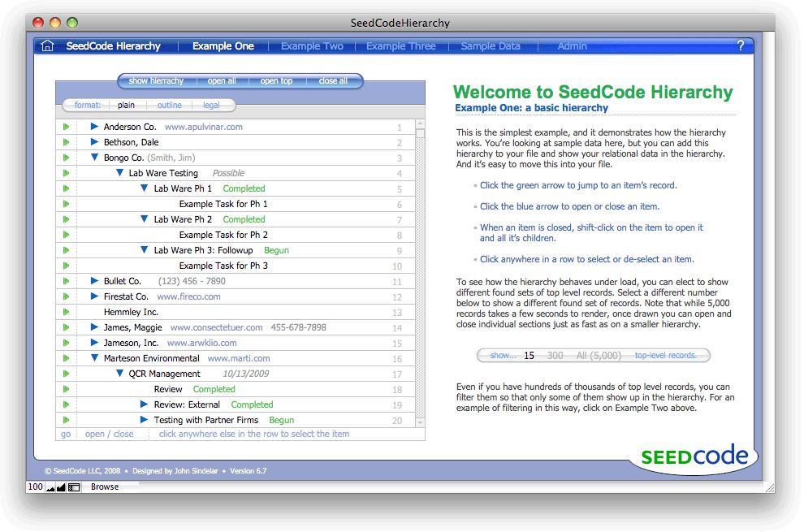The height and width of the screenshot is (532, 804).
Task: Click green arrow for the Review row numbered 18
Action: tap(66, 389)
